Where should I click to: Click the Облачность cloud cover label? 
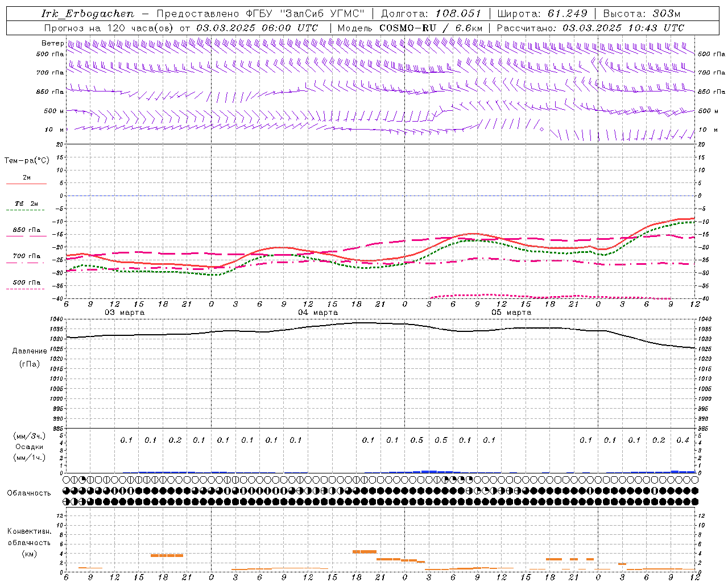[29, 493]
